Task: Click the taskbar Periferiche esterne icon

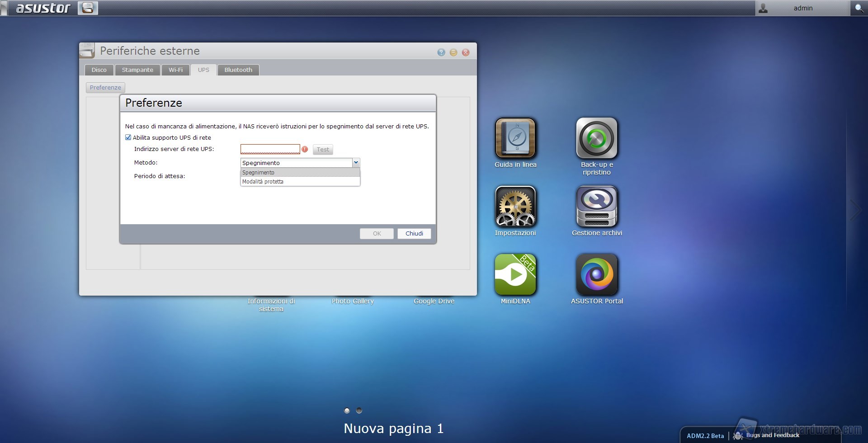Action: pos(88,8)
